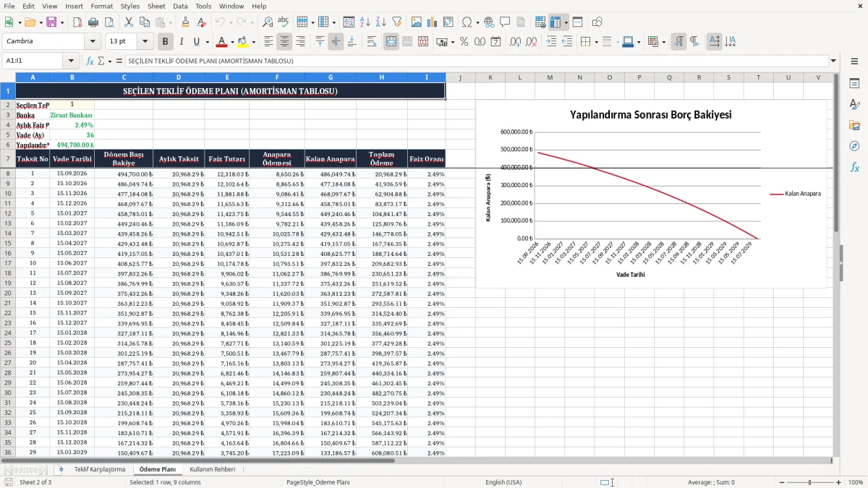The height and width of the screenshot is (488, 868).
Task: Expand the Borders dropdown arrow
Action: 596,42
